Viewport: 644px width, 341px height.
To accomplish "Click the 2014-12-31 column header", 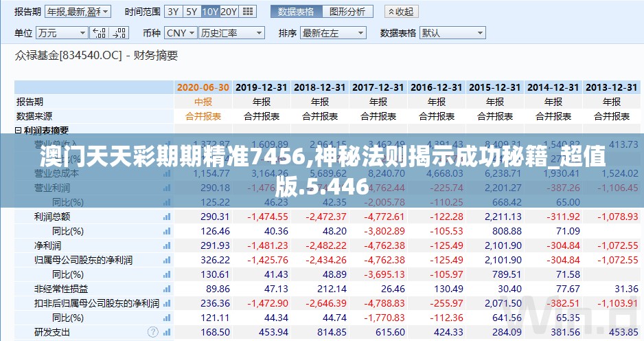I will pyautogui.click(x=553, y=87).
